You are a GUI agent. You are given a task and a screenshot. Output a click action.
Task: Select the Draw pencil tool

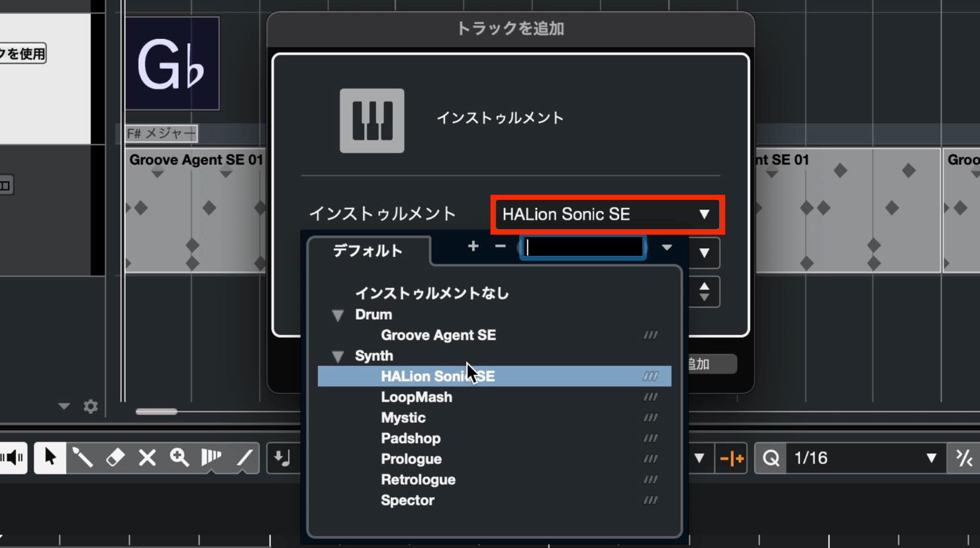83,457
